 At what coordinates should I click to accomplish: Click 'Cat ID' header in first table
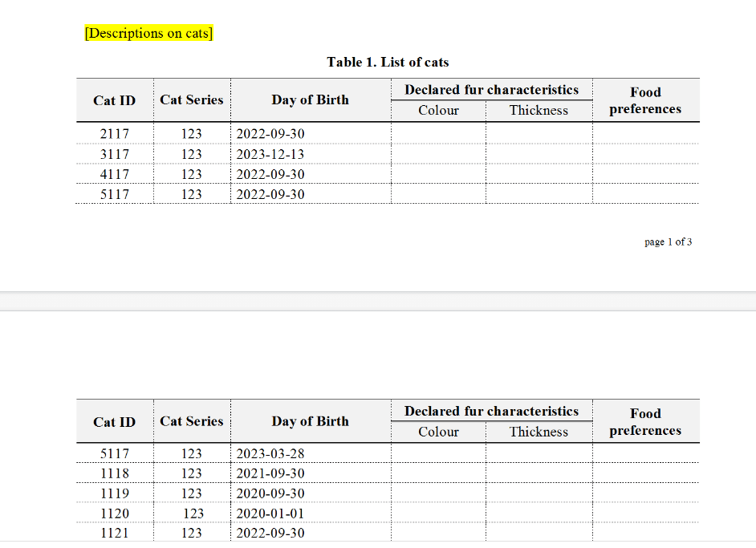click(x=114, y=100)
